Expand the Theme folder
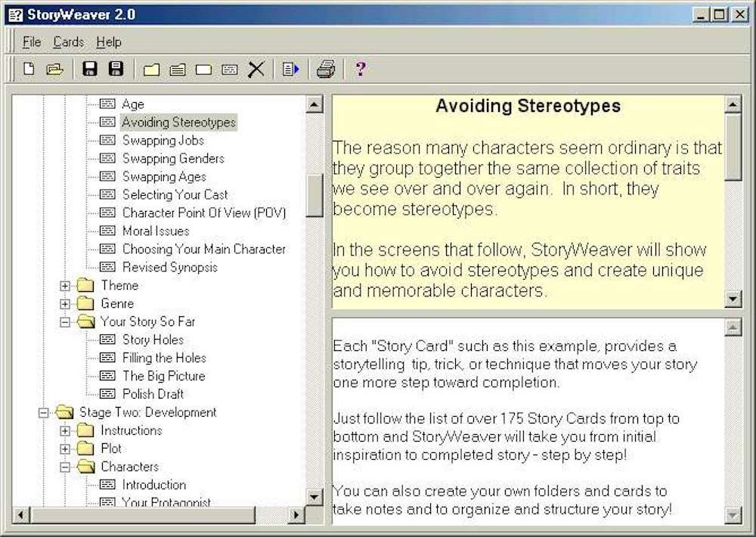Screen dimensions: 756x537 [65, 286]
